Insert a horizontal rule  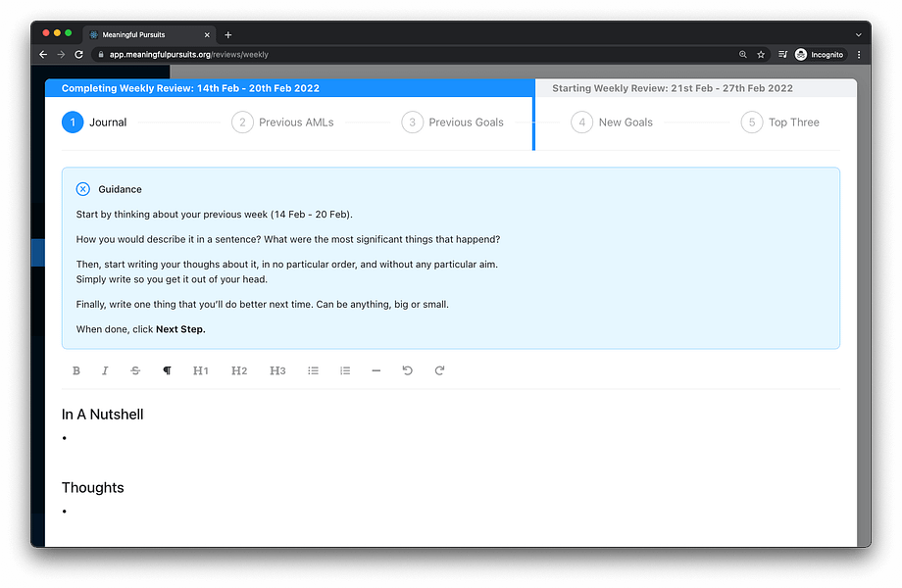[376, 370]
